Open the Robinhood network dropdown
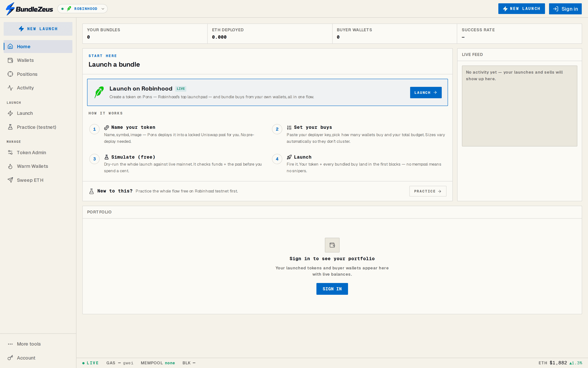The height and width of the screenshot is (368, 588). [82, 9]
